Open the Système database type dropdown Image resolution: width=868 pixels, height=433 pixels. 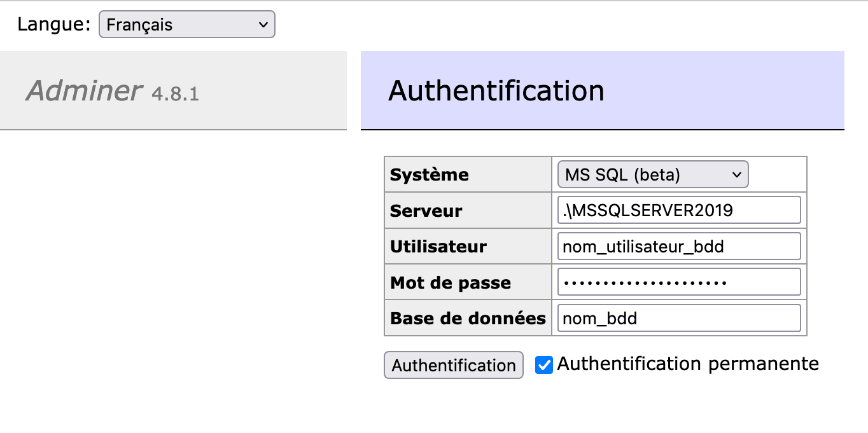tap(653, 174)
